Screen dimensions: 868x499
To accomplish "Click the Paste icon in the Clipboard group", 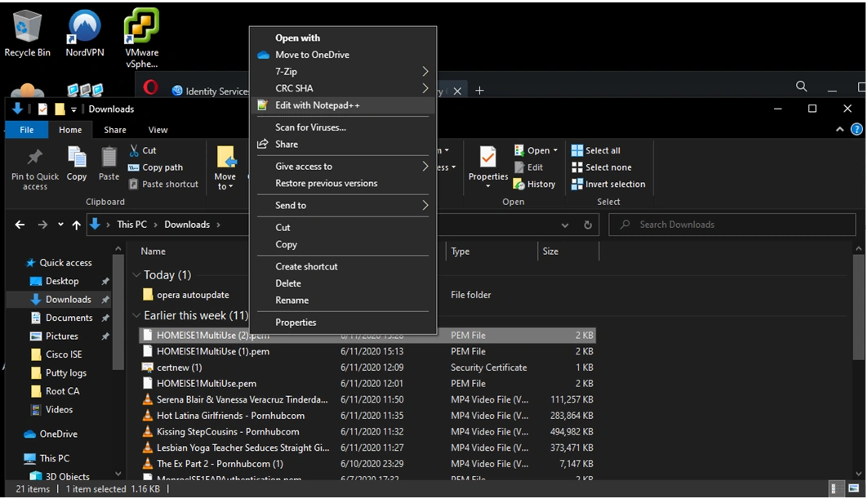I will pyautogui.click(x=109, y=158).
